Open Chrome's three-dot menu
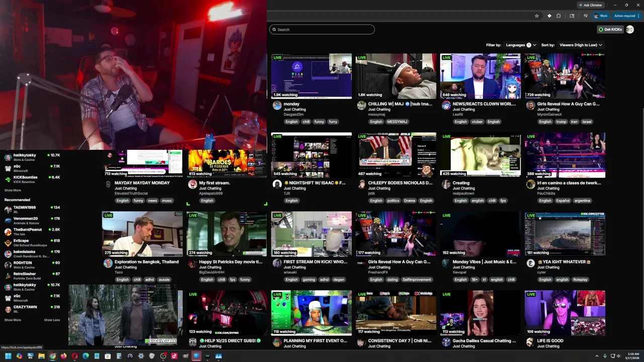644x362 pixels. 639,16
